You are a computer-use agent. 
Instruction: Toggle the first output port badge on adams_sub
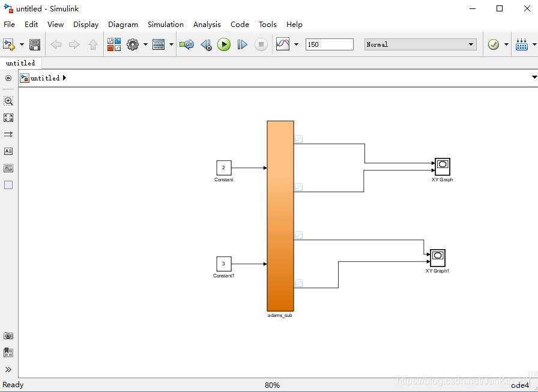click(298, 139)
